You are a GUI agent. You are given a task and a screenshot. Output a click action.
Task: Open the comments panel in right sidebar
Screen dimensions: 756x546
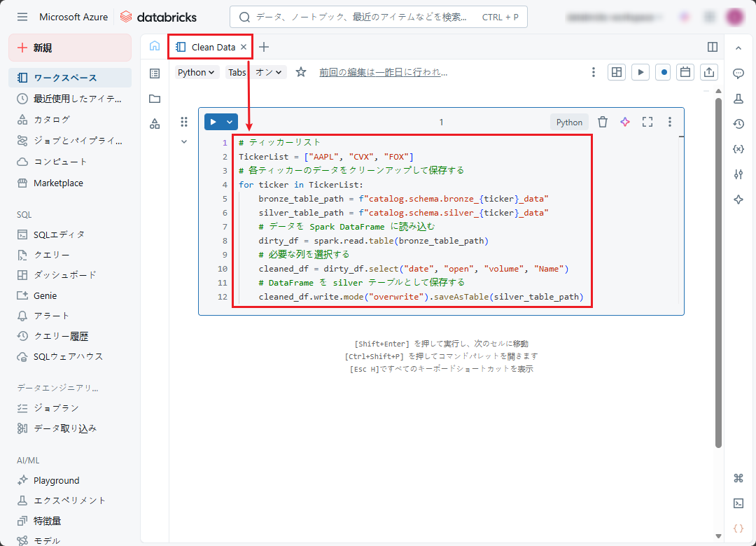(x=738, y=73)
